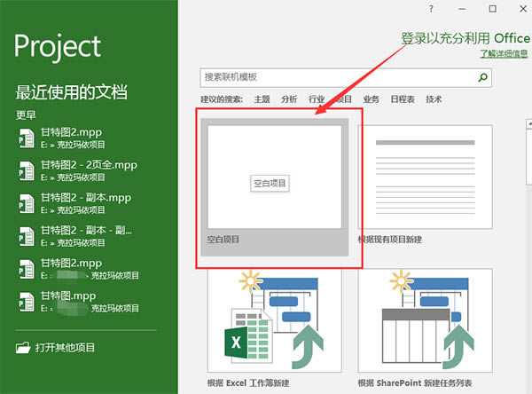Viewport: 532px width, 394px height.
Task: Open recent file 甘特图2 - 副本 - 副...
Action: click(x=75, y=236)
